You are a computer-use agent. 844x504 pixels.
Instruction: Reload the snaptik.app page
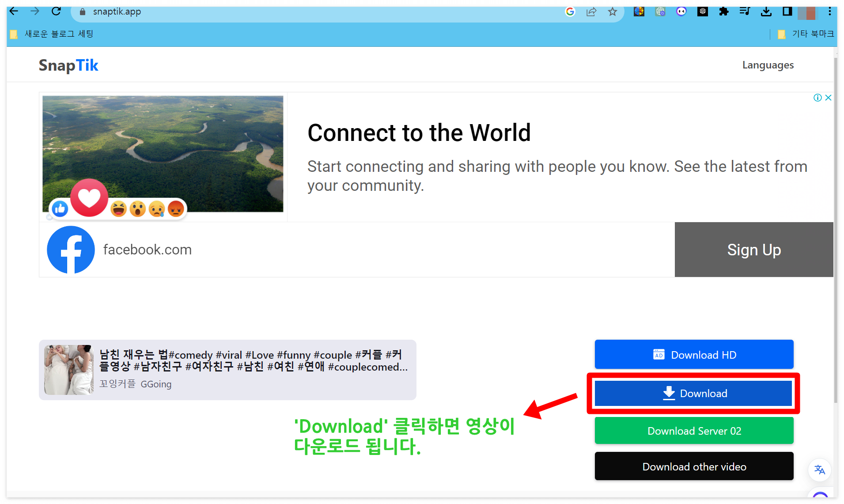56,11
